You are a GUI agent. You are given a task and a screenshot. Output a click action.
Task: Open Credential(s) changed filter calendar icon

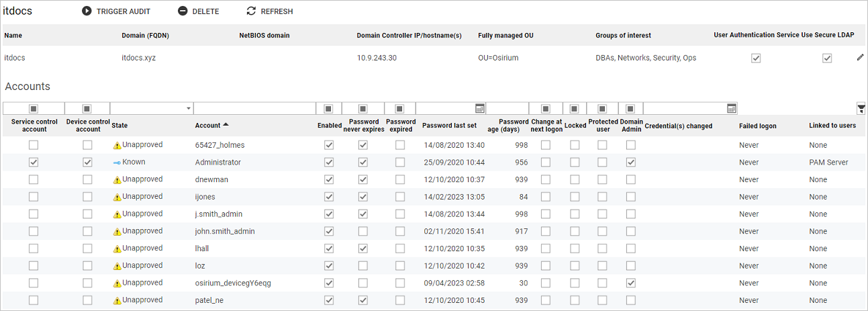[732, 109]
